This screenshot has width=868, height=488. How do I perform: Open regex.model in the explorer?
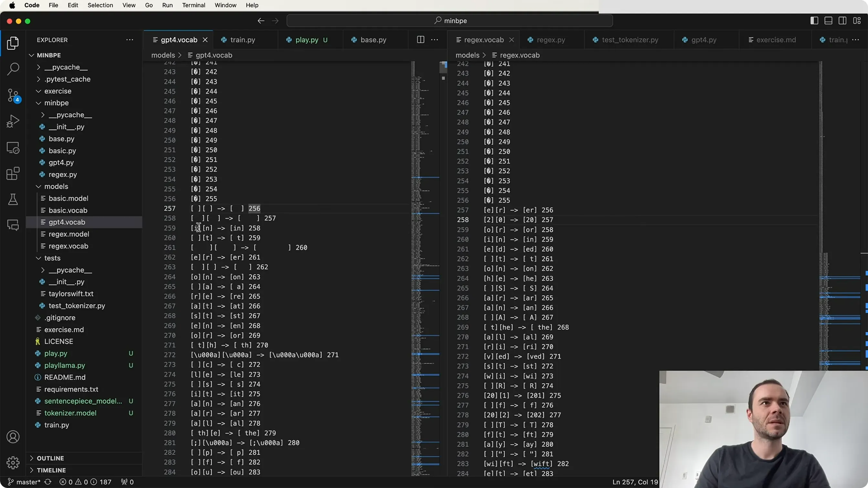pos(69,234)
